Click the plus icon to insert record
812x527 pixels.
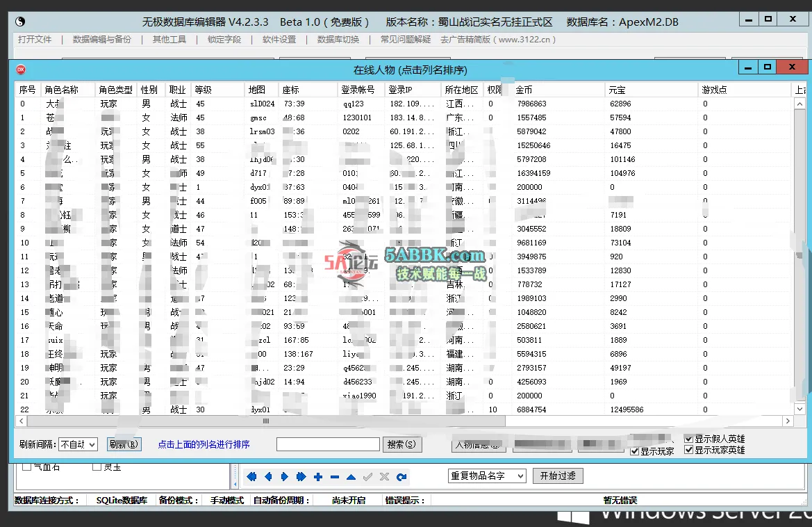click(318, 477)
